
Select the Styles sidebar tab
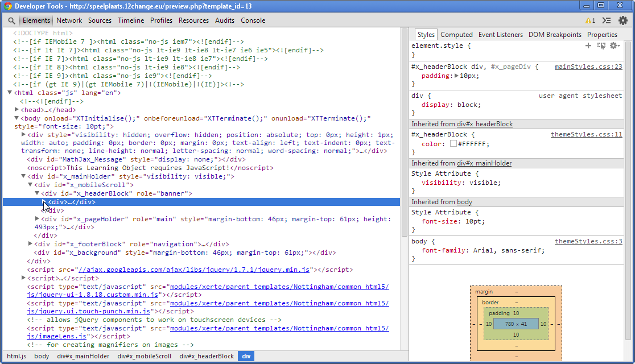point(426,35)
